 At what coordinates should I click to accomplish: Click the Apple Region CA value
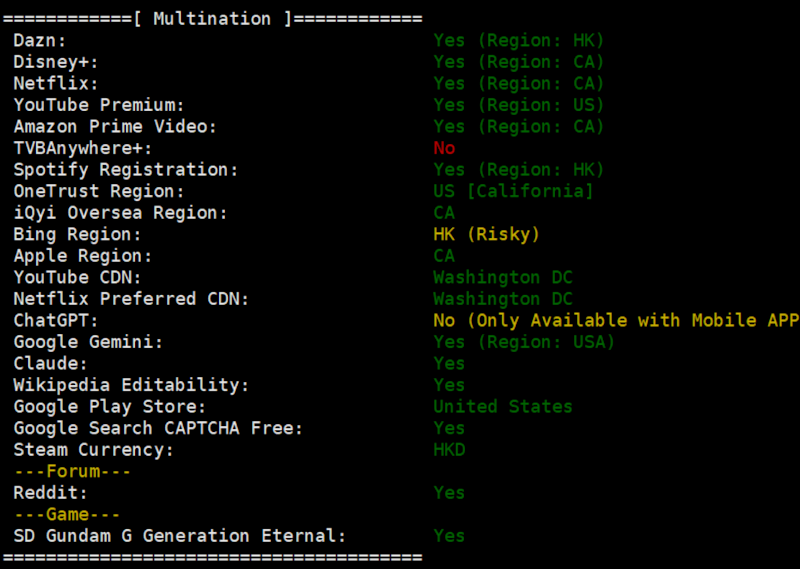(444, 256)
